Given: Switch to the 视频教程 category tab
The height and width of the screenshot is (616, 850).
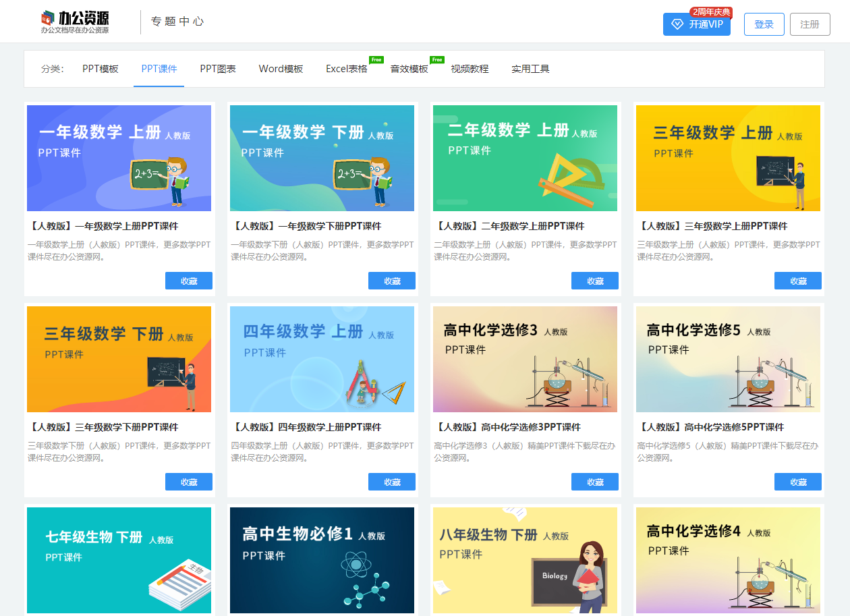Looking at the screenshot, I should pos(468,68).
